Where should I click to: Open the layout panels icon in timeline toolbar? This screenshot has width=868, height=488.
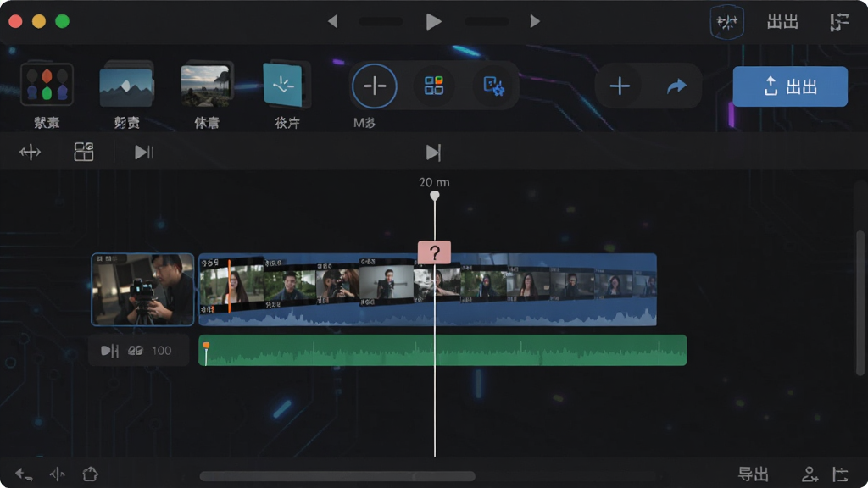click(x=84, y=152)
